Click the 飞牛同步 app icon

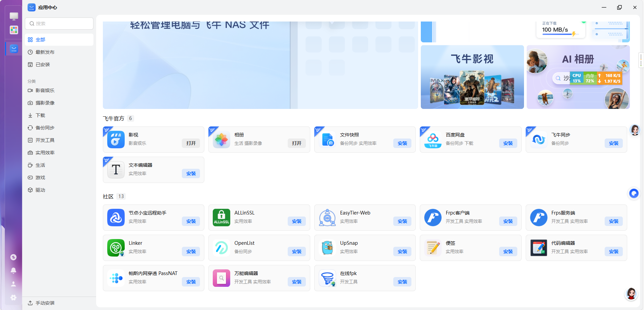pos(538,140)
